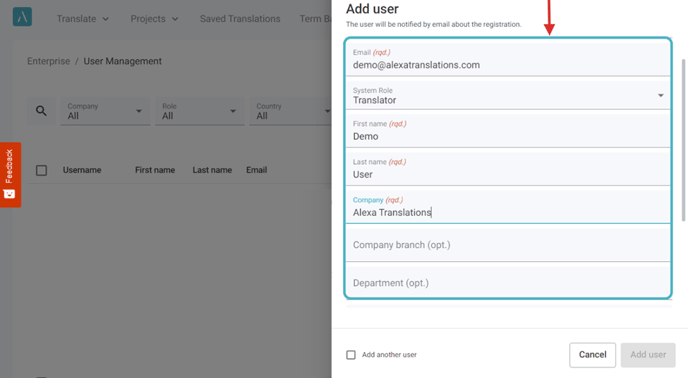Click the Company branch optional field
Screen dimensions: 688x378
[508, 245]
